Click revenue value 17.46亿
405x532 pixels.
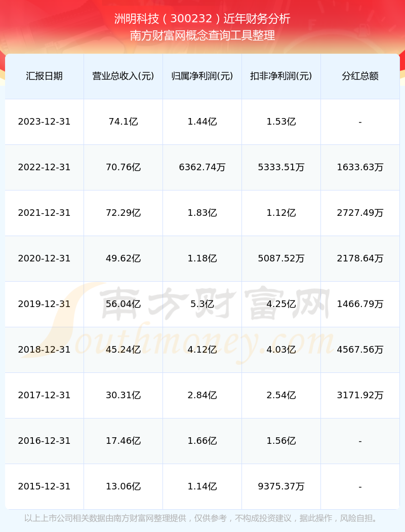(124, 441)
